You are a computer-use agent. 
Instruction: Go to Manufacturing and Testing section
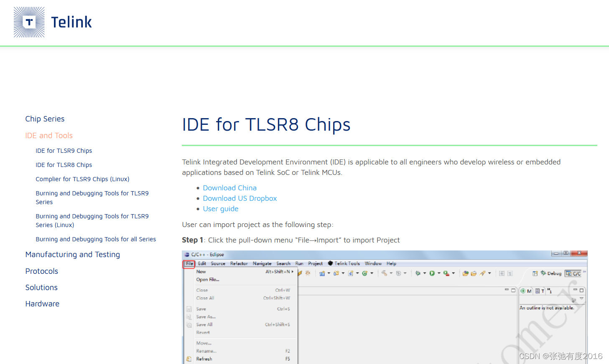(x=73, y=255)
